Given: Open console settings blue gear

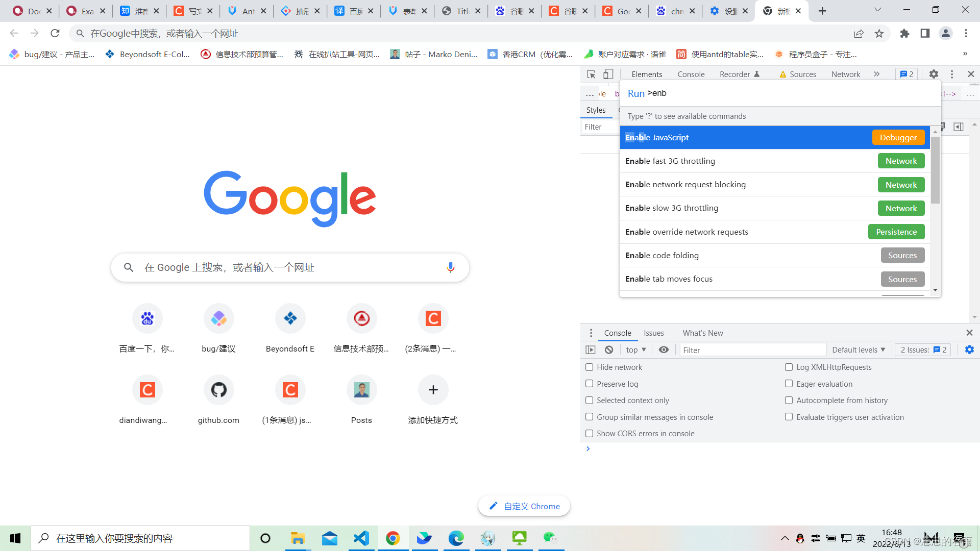Looking at the screenshot, I should coord(969,350).
